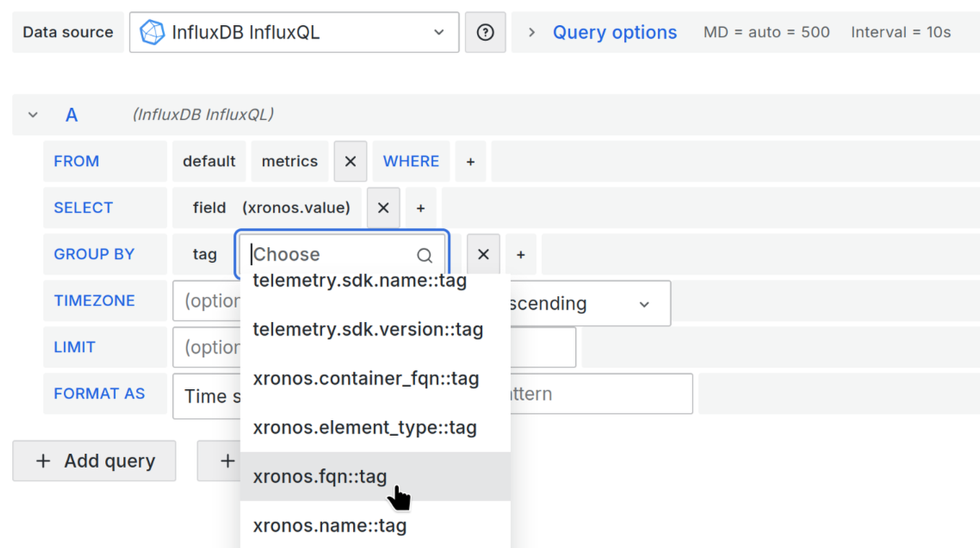Click the data source help icon
This screenshot has width=980, height=548.
click(485, 32)
